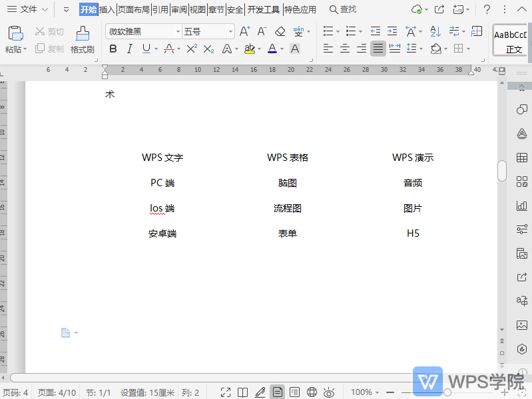The width and height of the screenshot is (532, 399).
Task: Click the Copy icon
Action: click(x=40, y=49)
